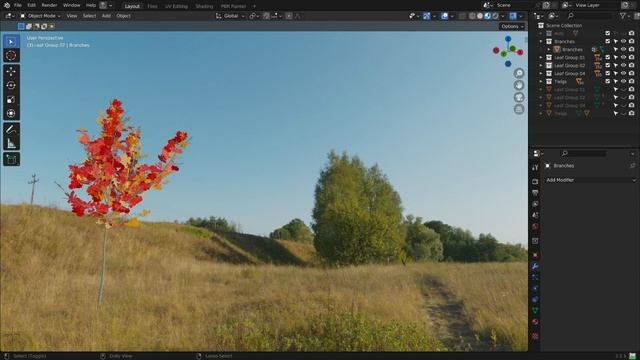Select rendered viewport shading
640x360 pixels.
point(496,16)
